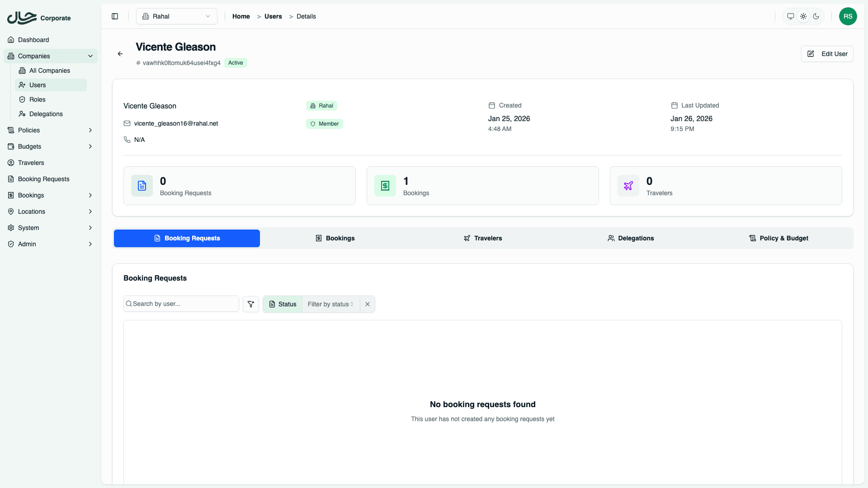Screen dimensions: 868x488
Task: Click the back arrow next to Vicente Gleason
Action: point(120,54)
